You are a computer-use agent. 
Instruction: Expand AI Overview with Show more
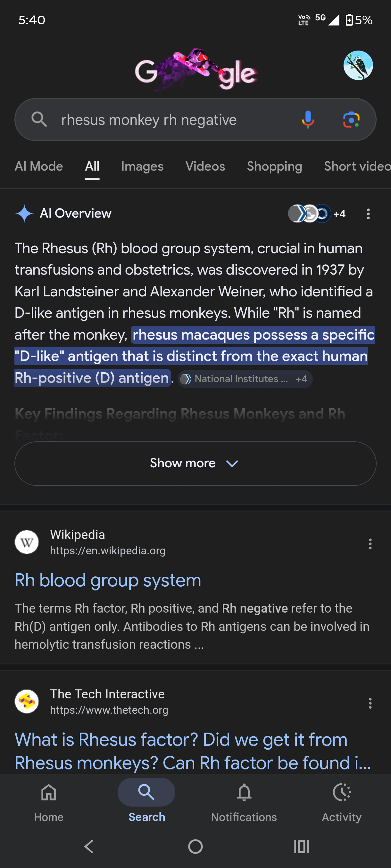[x=195, y=463]
